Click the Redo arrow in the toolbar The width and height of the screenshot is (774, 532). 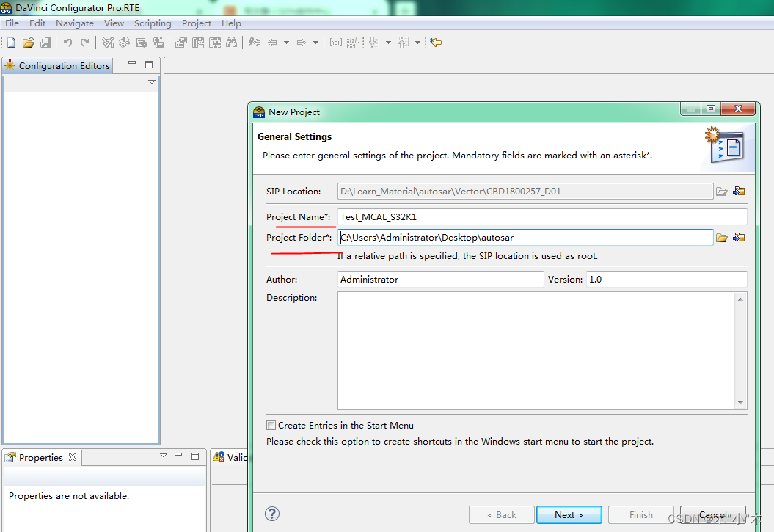pyautogui.click(x=85, y=43)
